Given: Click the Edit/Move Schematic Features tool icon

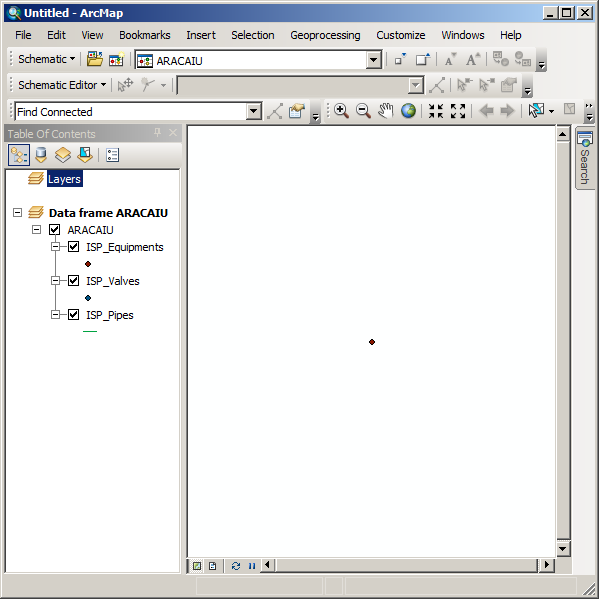Looking at the screenshot, I should [125, 85].
